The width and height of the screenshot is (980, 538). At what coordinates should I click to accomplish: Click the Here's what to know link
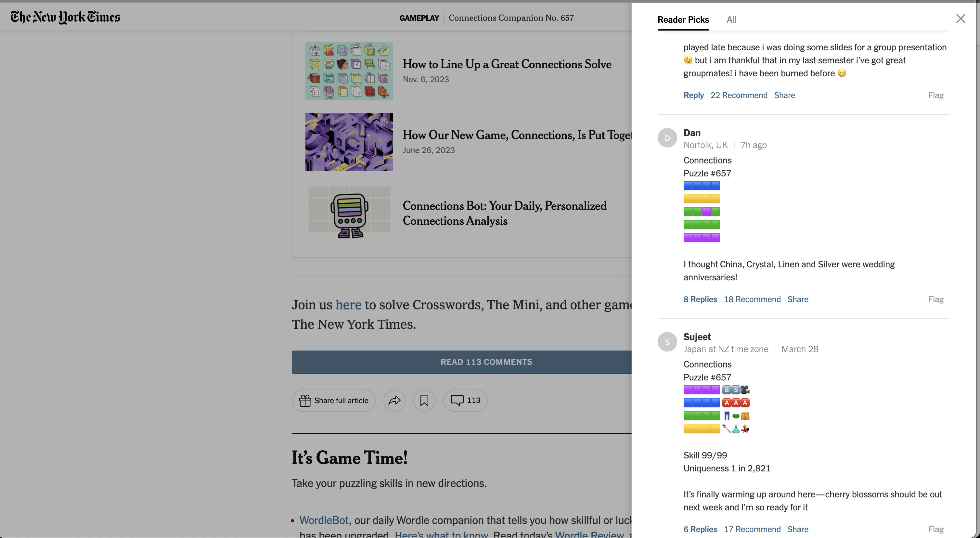441,534
